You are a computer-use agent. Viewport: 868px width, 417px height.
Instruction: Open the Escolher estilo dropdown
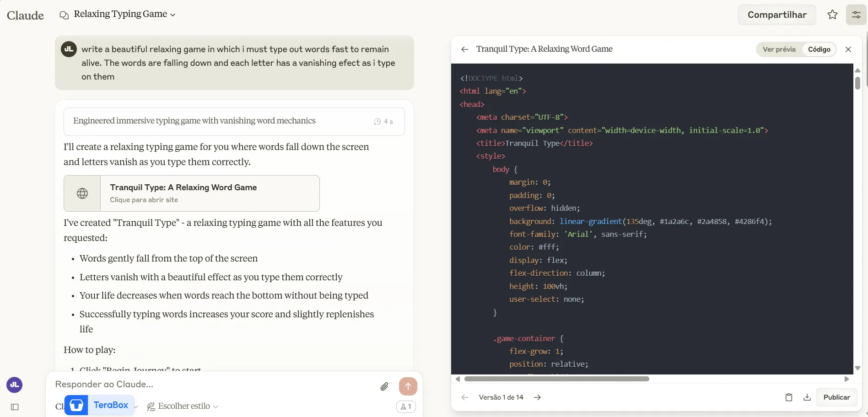[x=183, y=406]
